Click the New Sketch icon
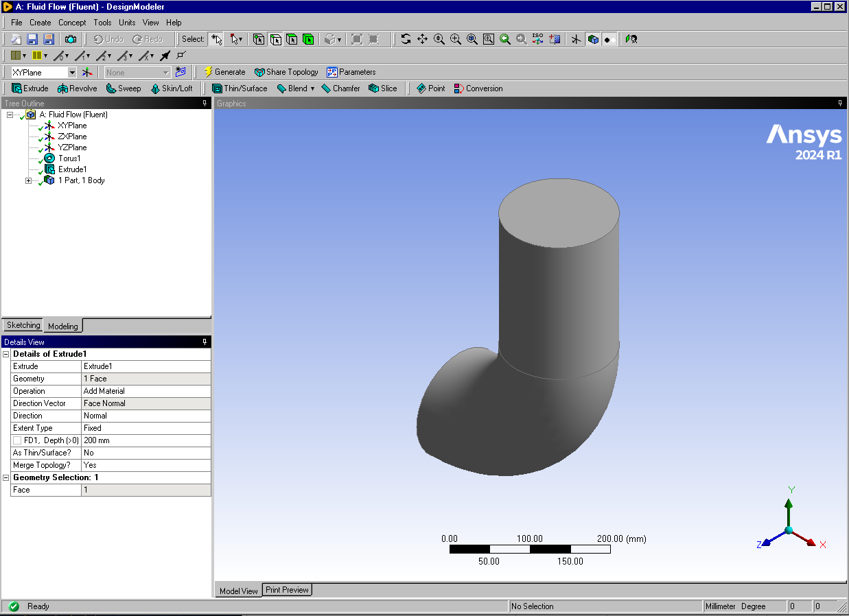This screenshot has height=616, width=849. [181, 72]
